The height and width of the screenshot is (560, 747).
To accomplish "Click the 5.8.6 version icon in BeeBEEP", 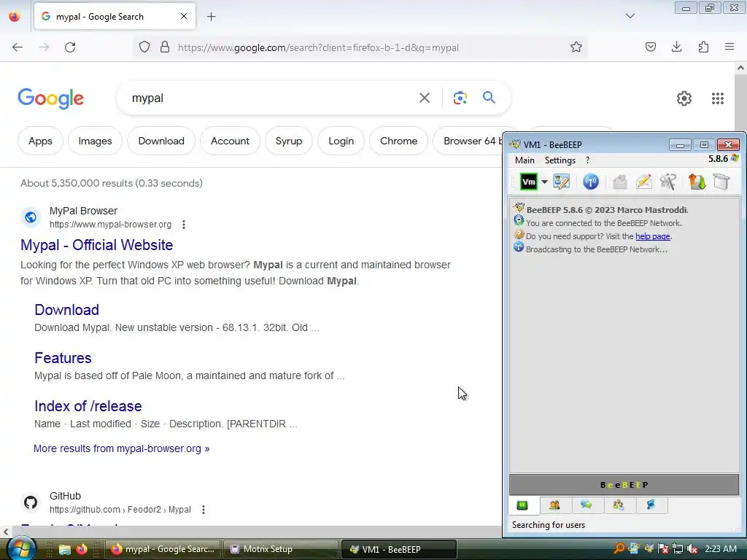I will (x=735, y=158).
